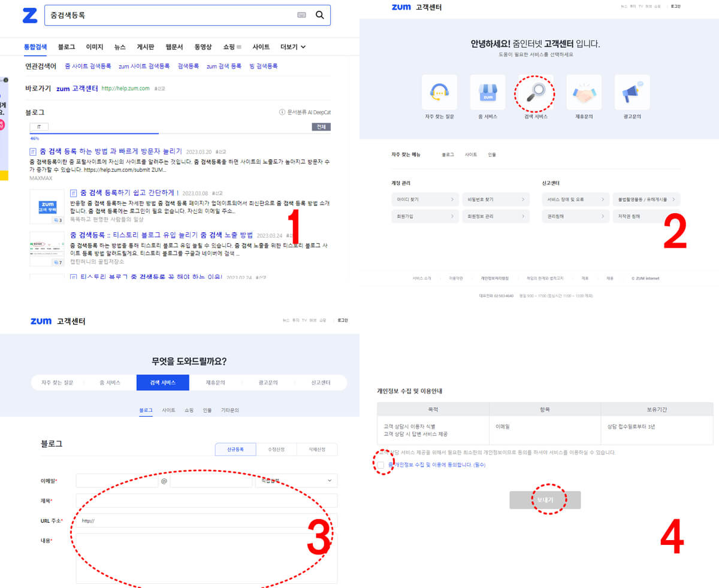Screen dimensions: 719x588
Task: Open 불법촬영물등 / 유해게시물 chevron row
Action: coord(647,199)
